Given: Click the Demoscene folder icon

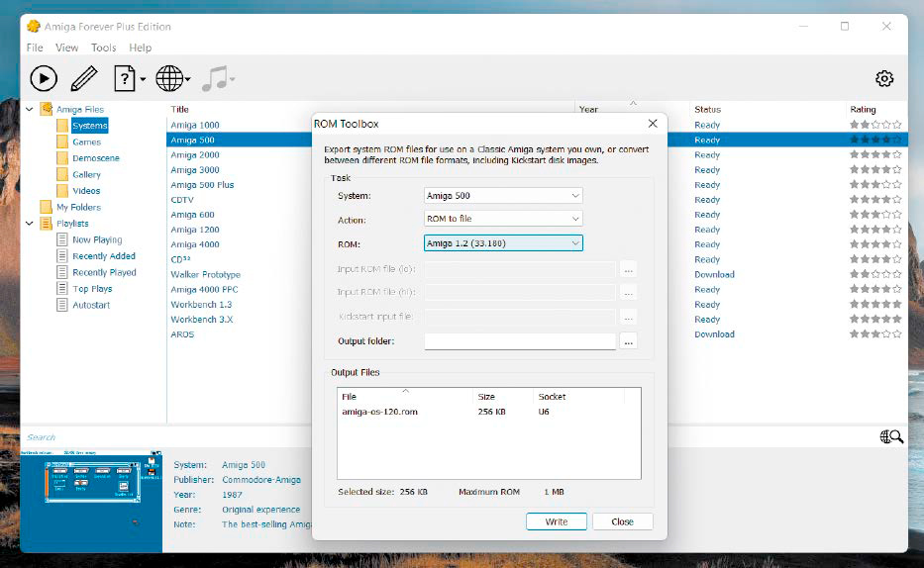Looking at the screenshot, I should pyautogui.click(x=62, y=158).
